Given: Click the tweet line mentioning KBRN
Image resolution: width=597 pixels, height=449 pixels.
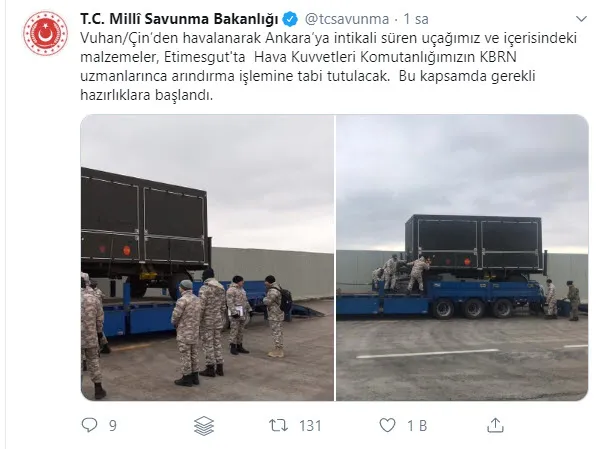Looking at the screenshot, I should point(298,57).
